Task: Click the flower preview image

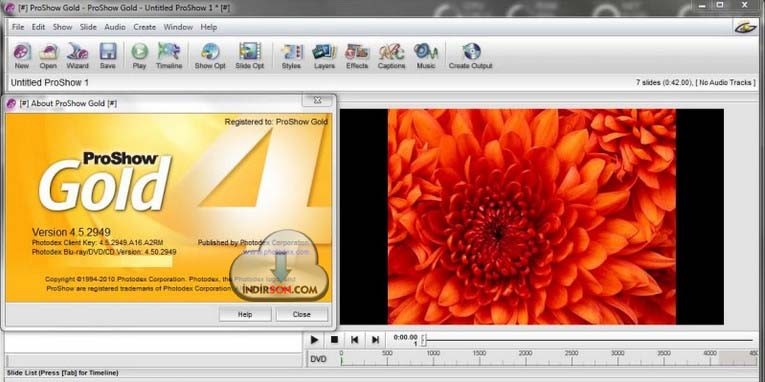Action: point(532,217)
